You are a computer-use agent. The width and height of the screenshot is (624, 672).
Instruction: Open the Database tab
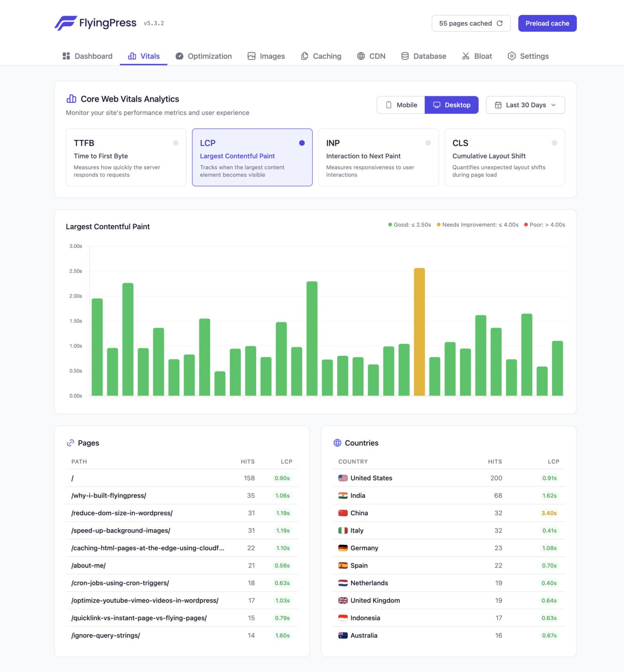(x=424, y=56)
